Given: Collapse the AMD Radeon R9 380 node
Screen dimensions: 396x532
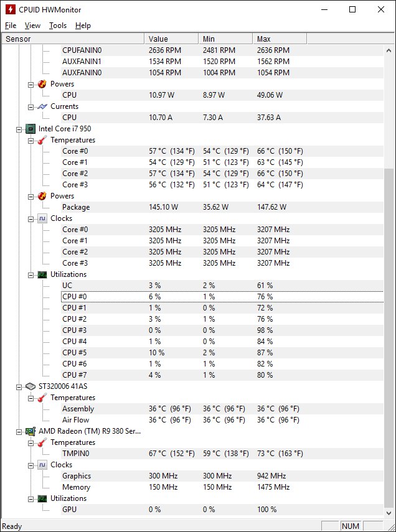Looking at the screenshot, I should point(19,431).
